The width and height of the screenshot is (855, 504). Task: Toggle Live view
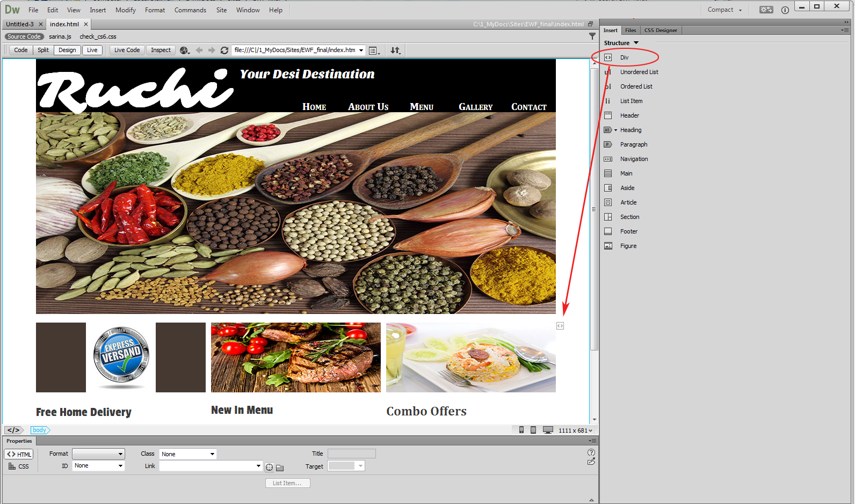[x=92, y=50]
